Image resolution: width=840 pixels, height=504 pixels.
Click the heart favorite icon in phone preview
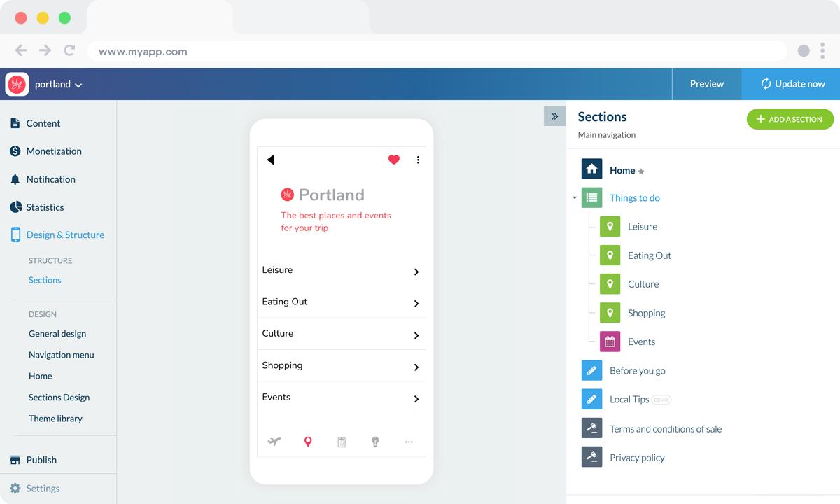click(394, 160)
